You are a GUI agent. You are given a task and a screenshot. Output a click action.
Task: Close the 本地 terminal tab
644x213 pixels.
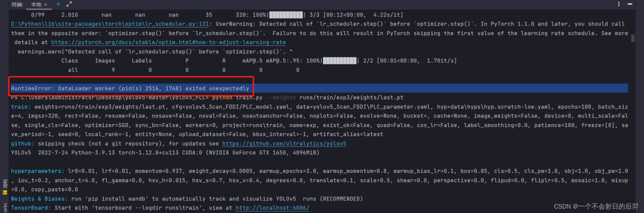click(46, 5)
